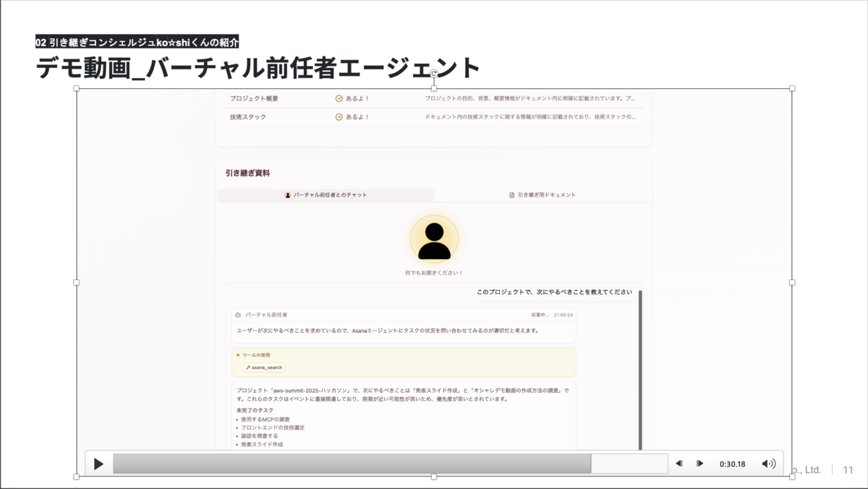Switch to バーチャル前任者とのチャット tab
The height and width of the screenshot is (489, 868).
click(x=325, y=195)
